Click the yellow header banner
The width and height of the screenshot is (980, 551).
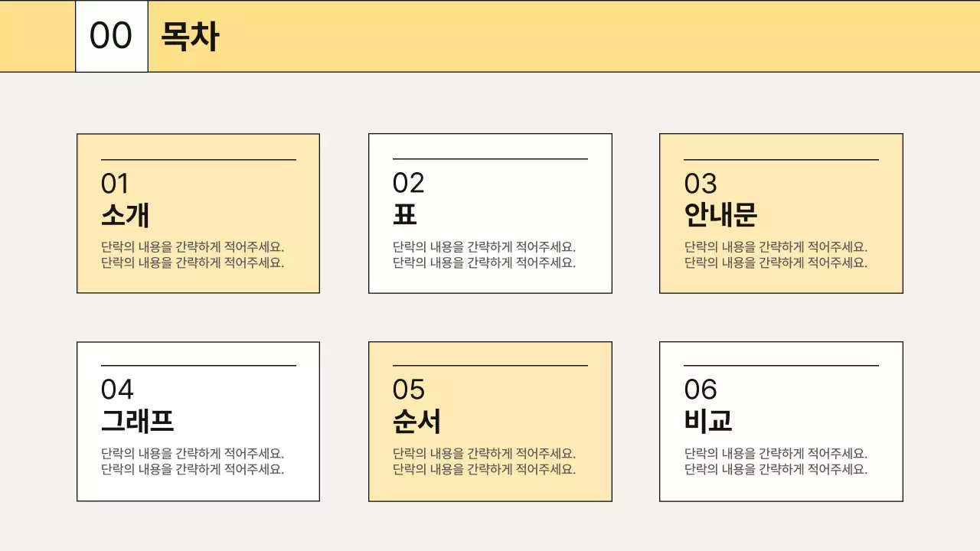[x=536, y=34]
